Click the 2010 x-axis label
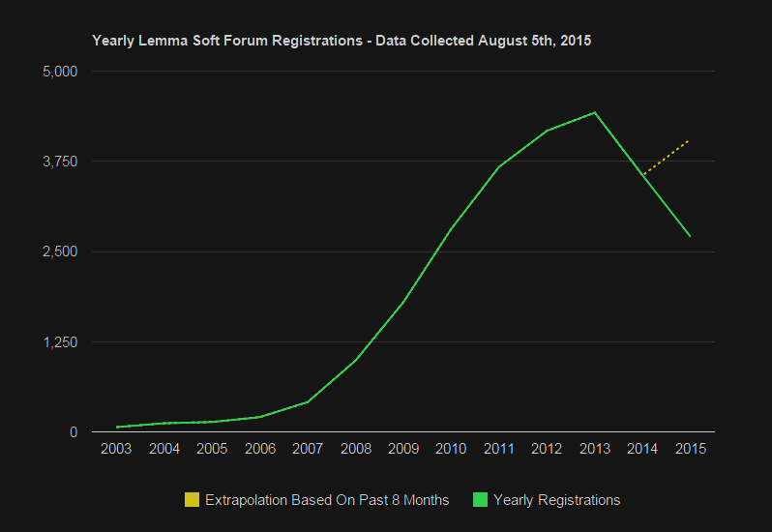The height and width of the screenshot is (532, 772). (451, 449)
